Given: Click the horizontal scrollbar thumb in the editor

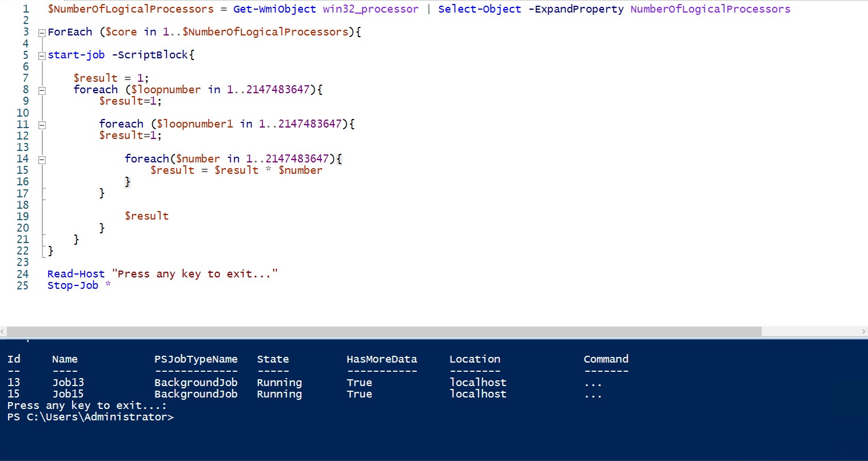Looking at the screenshot, I should [383, 332].
